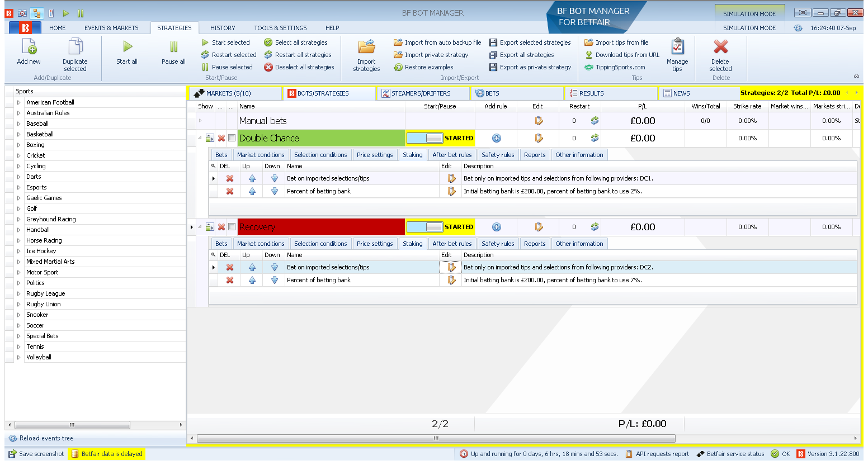The width and height of the screenshot is (868, 465).
Task: Click Download tips from URL
Action: click(622, 55)
